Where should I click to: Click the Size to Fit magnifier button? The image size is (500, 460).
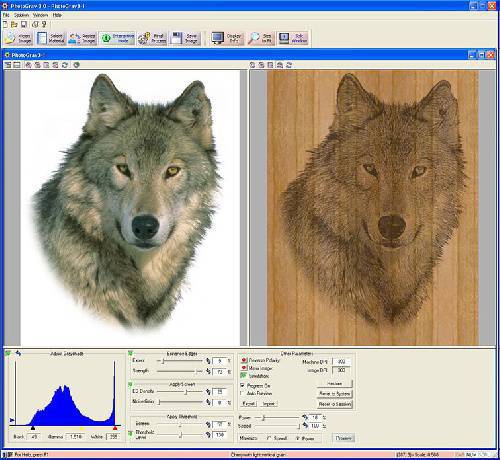261,38
